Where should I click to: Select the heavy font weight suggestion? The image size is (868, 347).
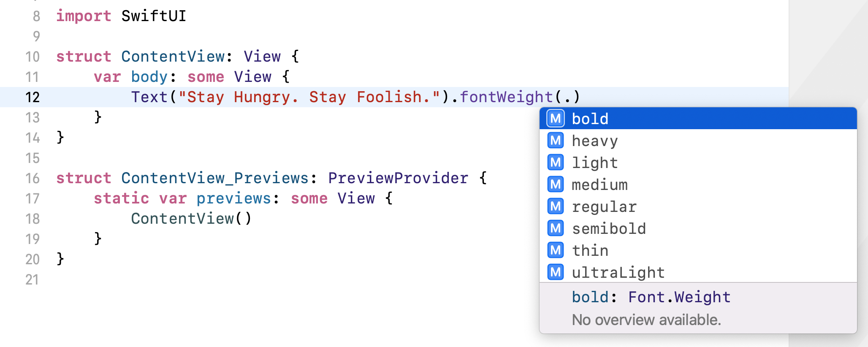coord(594,141)
